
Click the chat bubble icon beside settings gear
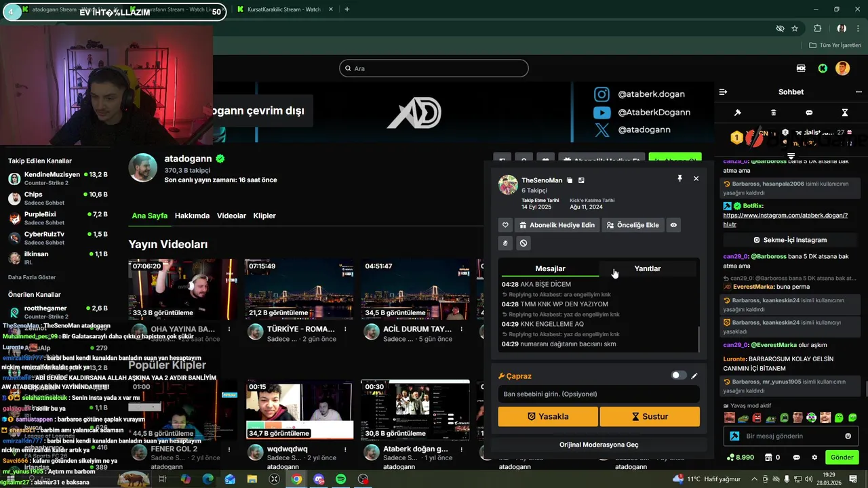pyautogui.click(x=796, y=457)
